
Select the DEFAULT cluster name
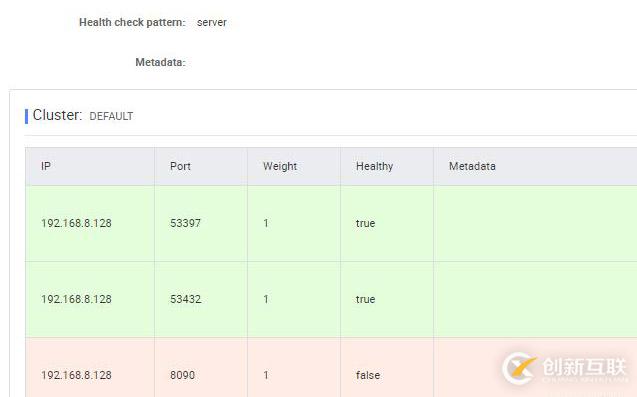111,116
